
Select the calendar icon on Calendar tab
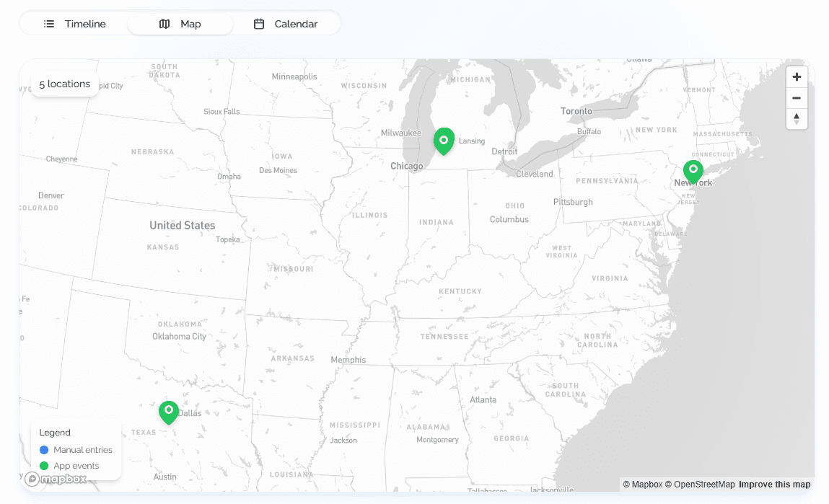click(258, 23)
